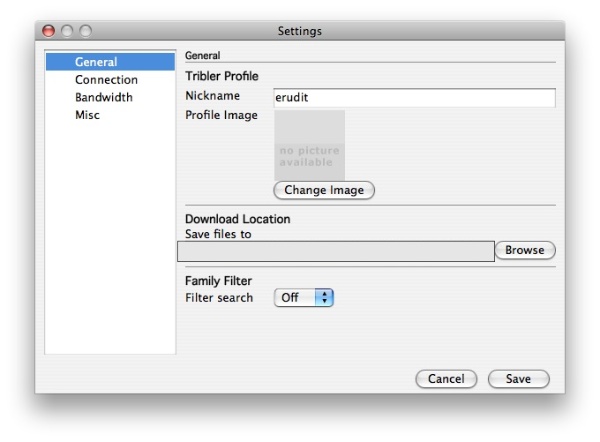The width and height of the screenshot is (600, 442).
Task: Save the settings
Action: tap(518, 379)
